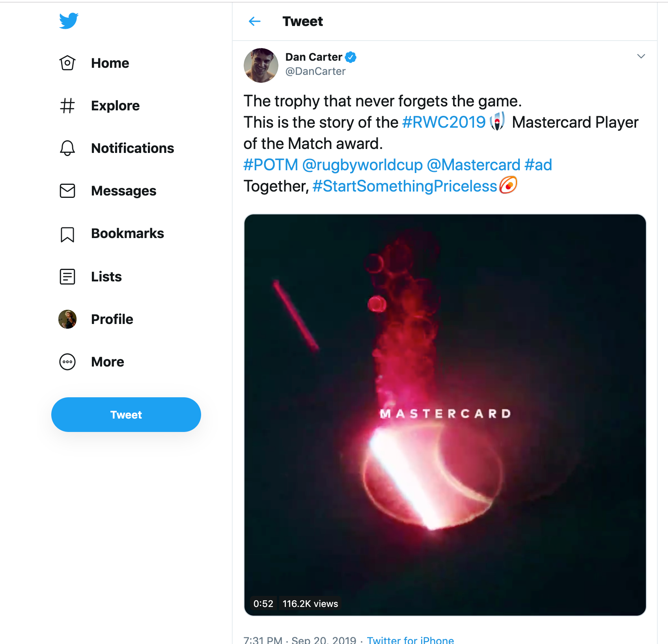Click Dan Carter's profile avatar
This screenshot has width=668, height=644.
point(261,65)
